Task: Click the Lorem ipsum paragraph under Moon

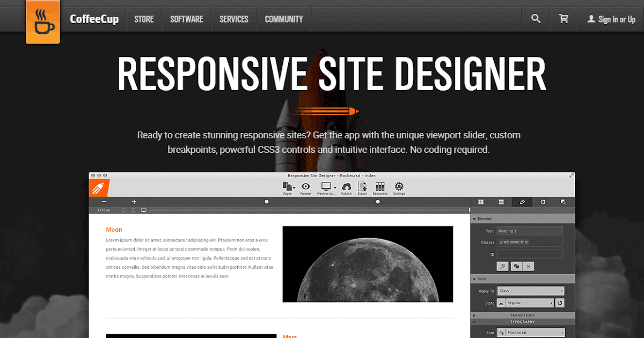Action: coord(189,258)
